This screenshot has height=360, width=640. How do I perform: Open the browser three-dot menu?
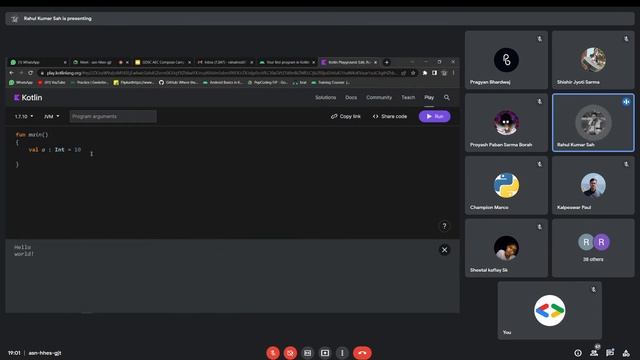click(453, 73)
